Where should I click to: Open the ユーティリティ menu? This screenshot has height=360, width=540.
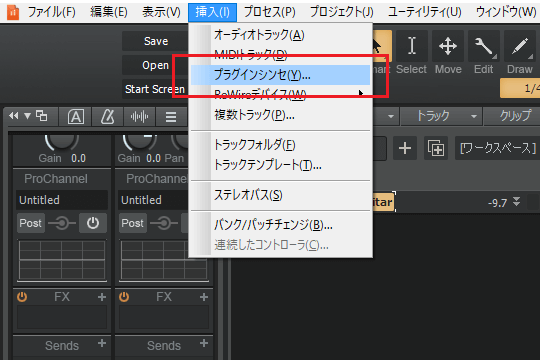[424, 12]
